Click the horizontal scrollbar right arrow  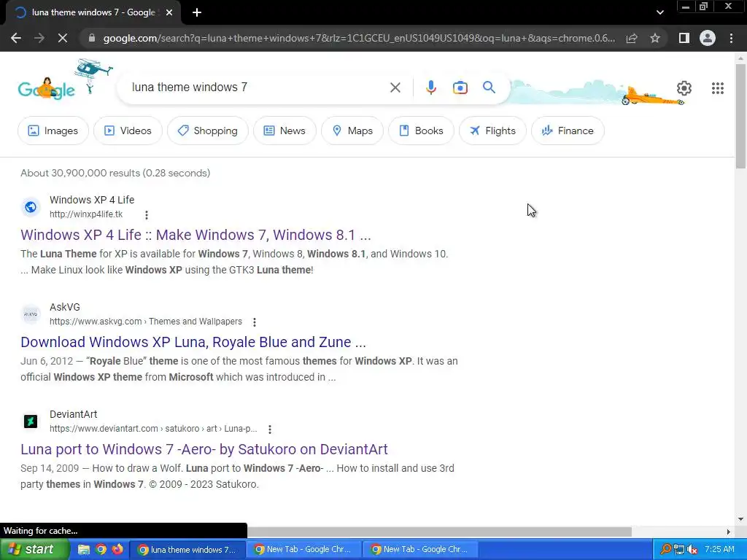729,532
